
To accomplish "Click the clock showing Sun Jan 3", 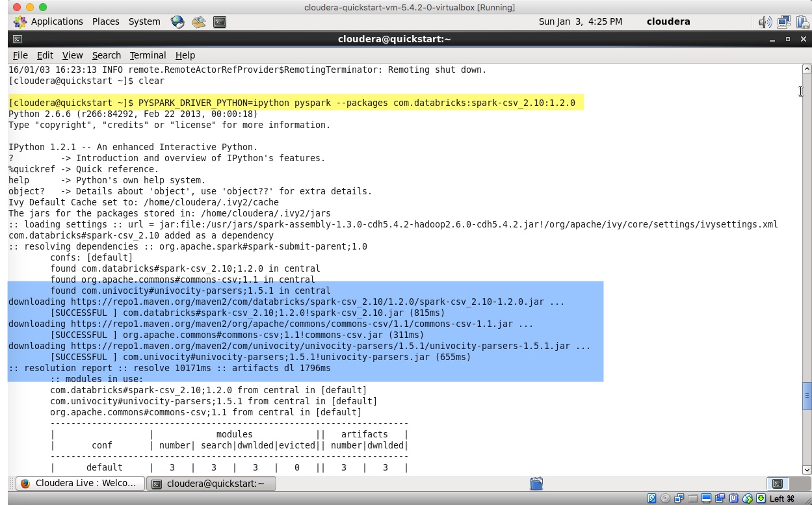I will (x=580, y=21).
